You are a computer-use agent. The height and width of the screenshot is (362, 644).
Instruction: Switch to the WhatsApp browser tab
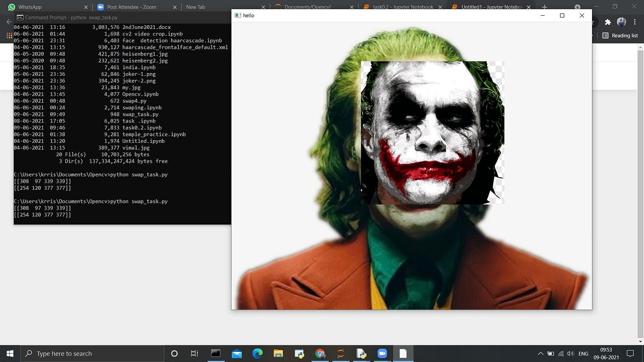coord(46,7)
